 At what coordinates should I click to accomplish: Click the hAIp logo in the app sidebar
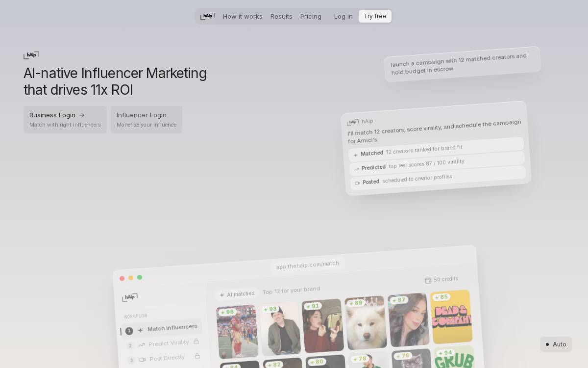coord(130,297)
